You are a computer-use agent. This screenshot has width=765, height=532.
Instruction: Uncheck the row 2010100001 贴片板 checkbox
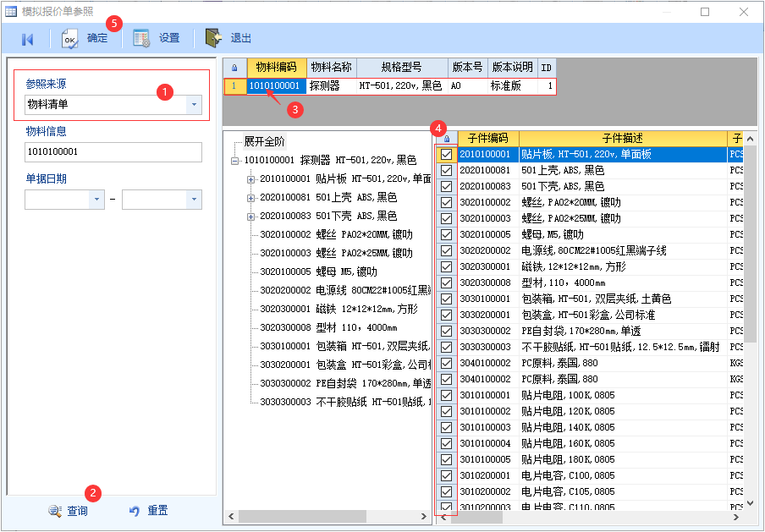pyautogui.click(x=447, y=155)
